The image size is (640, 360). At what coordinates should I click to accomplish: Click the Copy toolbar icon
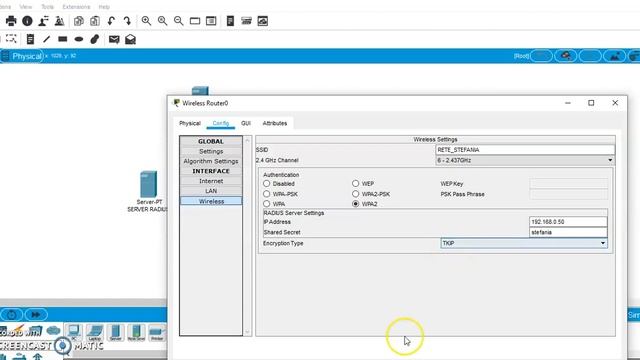pyautogui.click(x=79, y=21)
